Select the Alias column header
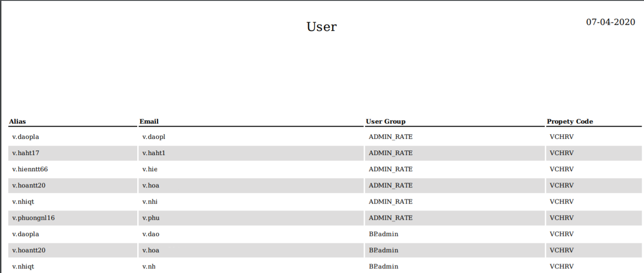 click(18, 121)
